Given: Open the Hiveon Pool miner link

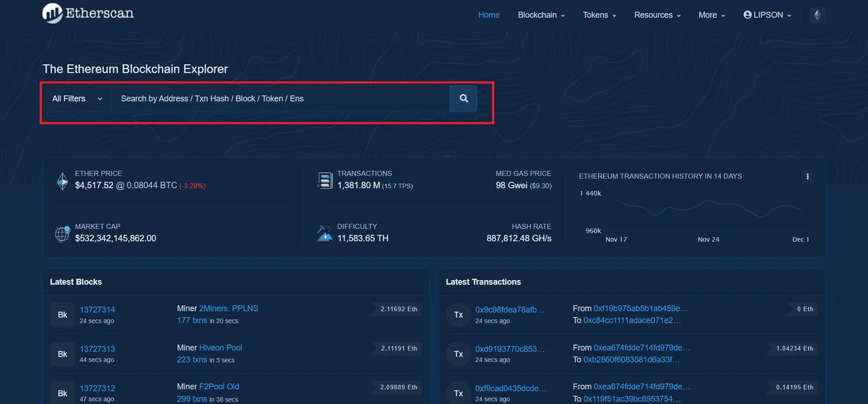Looking at the screenshot, I should pos(220,348).
